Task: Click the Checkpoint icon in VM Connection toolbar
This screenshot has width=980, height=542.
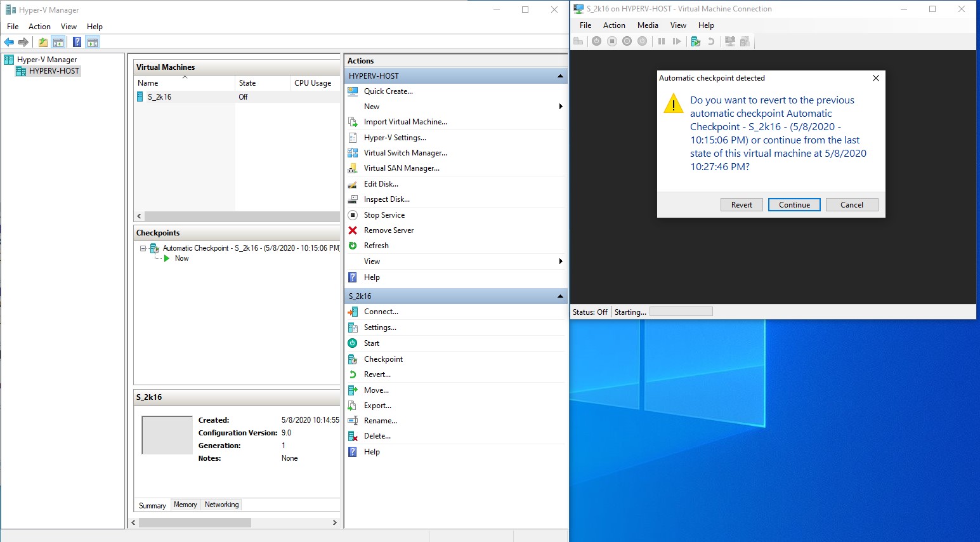Action: [696, 41]
